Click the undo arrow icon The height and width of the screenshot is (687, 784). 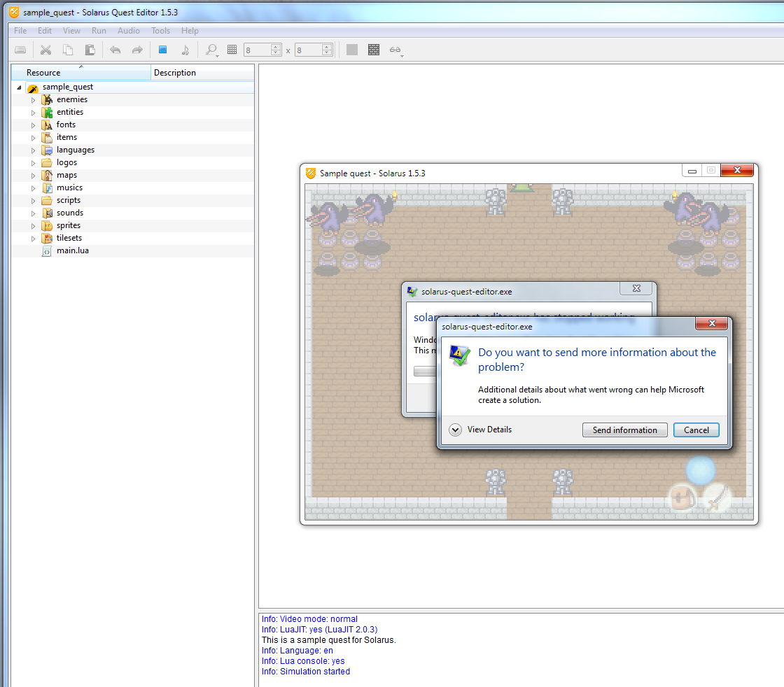pos(115,50)
